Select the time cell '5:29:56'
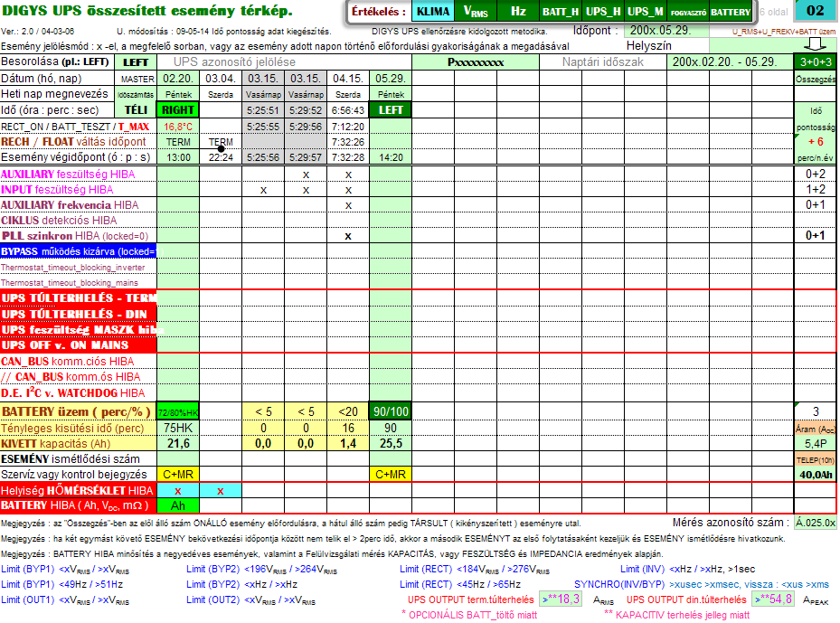The image size is (840, 623). tap(306, 127)
